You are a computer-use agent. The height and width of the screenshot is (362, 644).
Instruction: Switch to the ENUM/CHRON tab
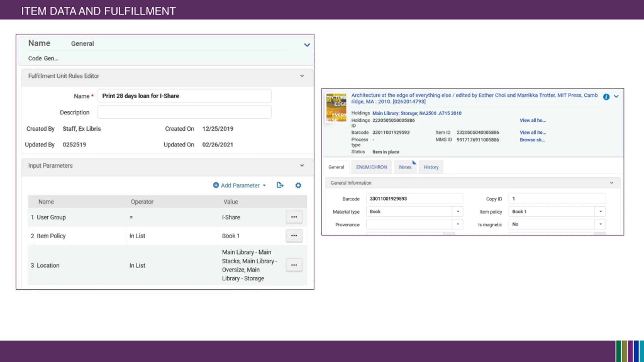pos(372,167)
